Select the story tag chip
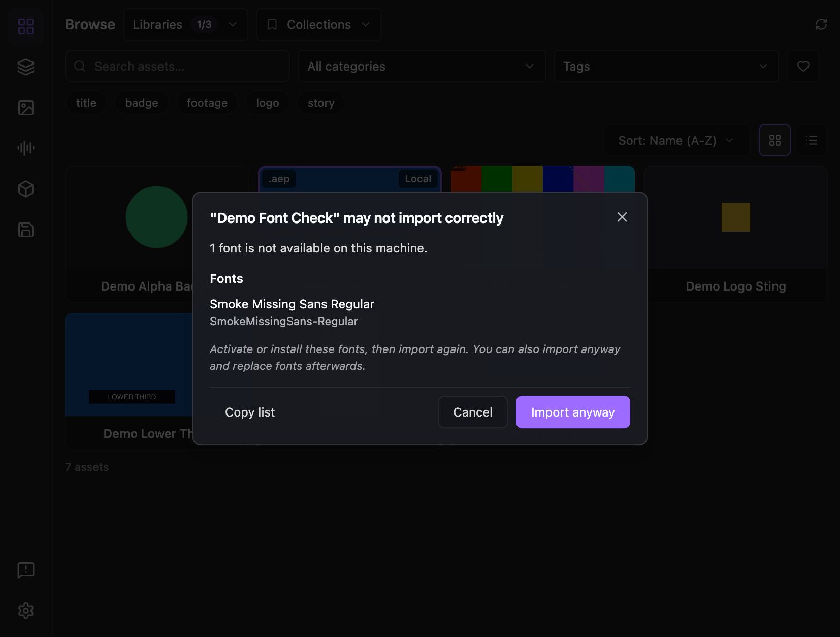Image resolution: width=840 pixels, height=637 pixels. point(321,103)
